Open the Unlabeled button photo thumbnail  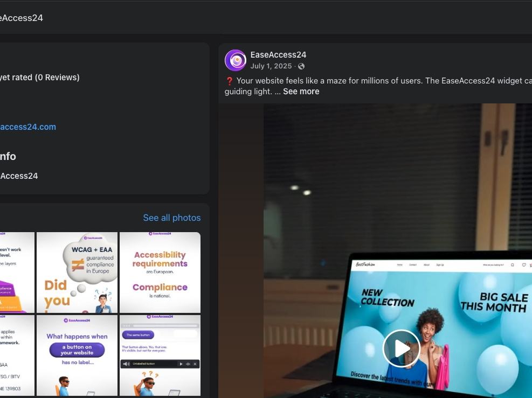click(x=160, y=355)
